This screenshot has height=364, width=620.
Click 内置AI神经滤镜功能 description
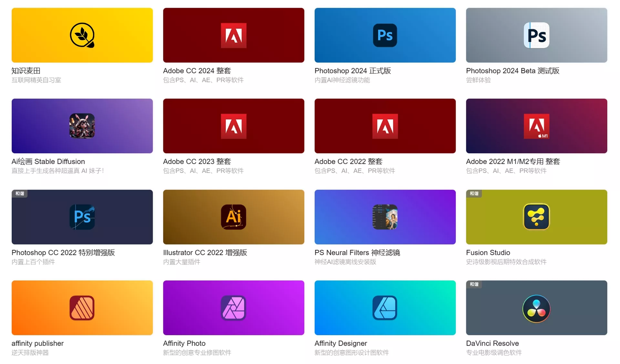click(342, 80)
